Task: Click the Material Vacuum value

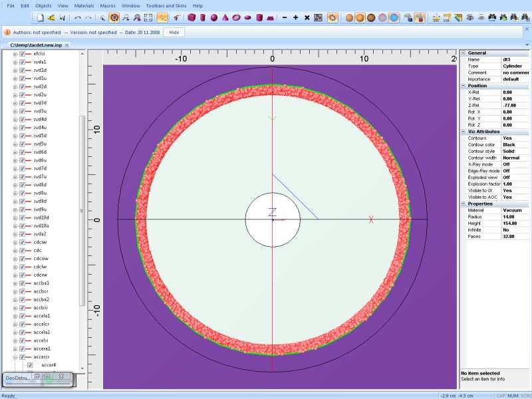Action: point(515,210)
